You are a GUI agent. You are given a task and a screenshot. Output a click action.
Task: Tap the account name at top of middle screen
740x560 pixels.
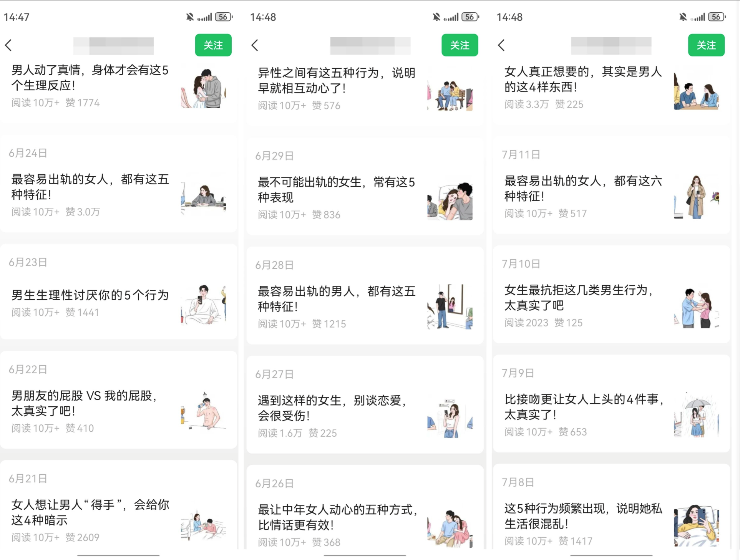[370, 45]
